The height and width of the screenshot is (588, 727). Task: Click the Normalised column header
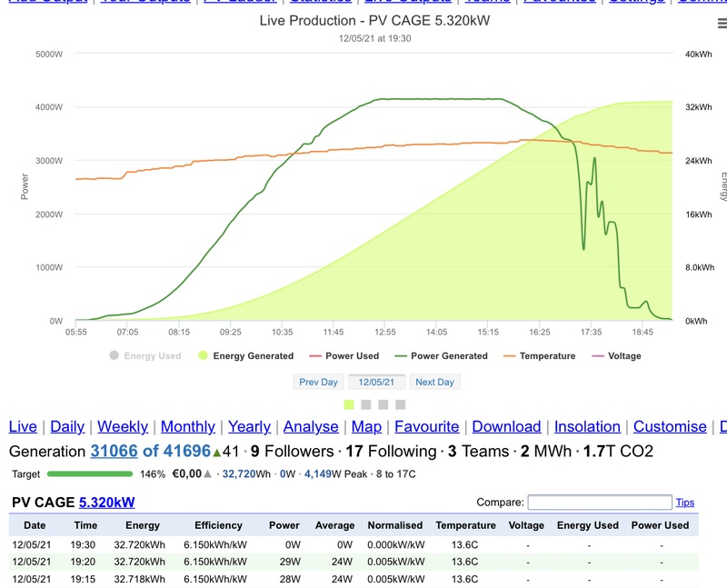pyautogui.click(x=395, y=525)
